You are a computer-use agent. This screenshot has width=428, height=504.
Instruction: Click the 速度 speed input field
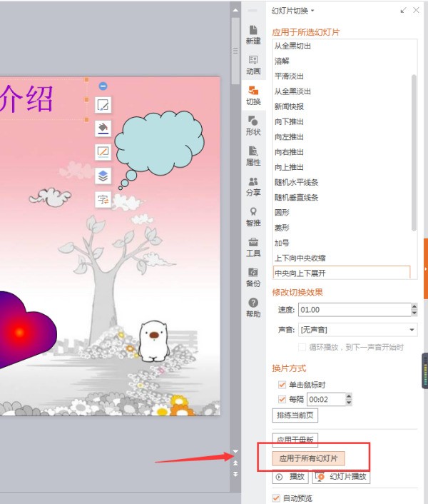[x=355, y=310]
